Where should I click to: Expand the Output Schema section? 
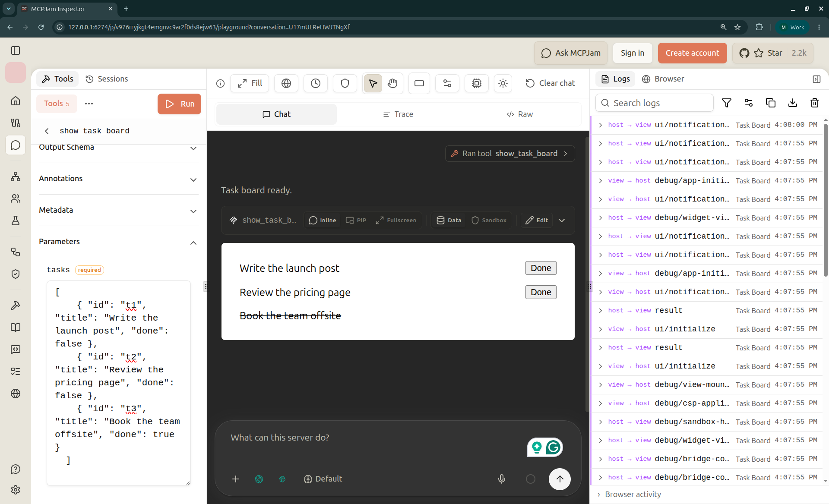click(x=119, y=148)
